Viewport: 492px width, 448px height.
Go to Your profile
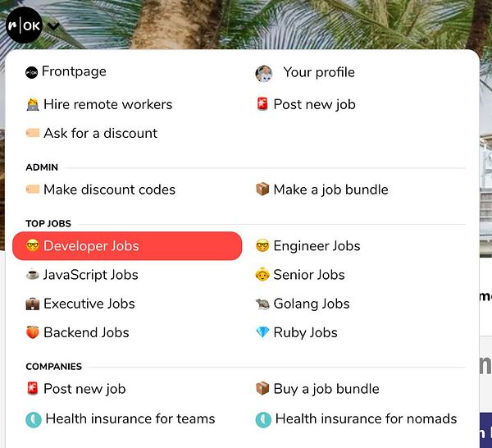click(319, 72)
